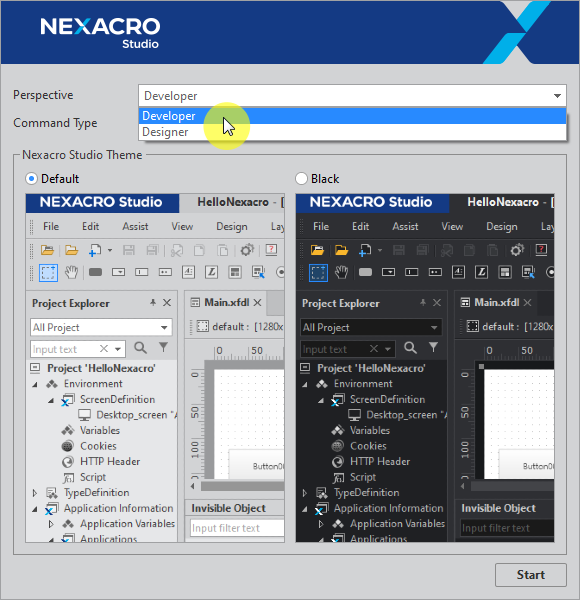Select the Selection tool in Black preview

(318, 273)
